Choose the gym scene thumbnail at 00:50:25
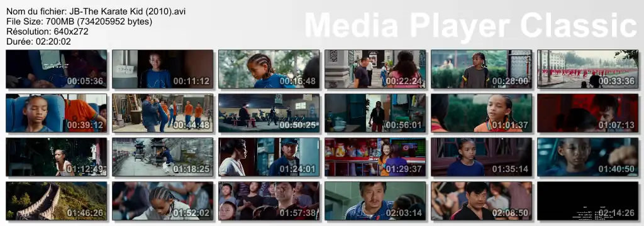 pyautogui.click(x=269, y=113)
